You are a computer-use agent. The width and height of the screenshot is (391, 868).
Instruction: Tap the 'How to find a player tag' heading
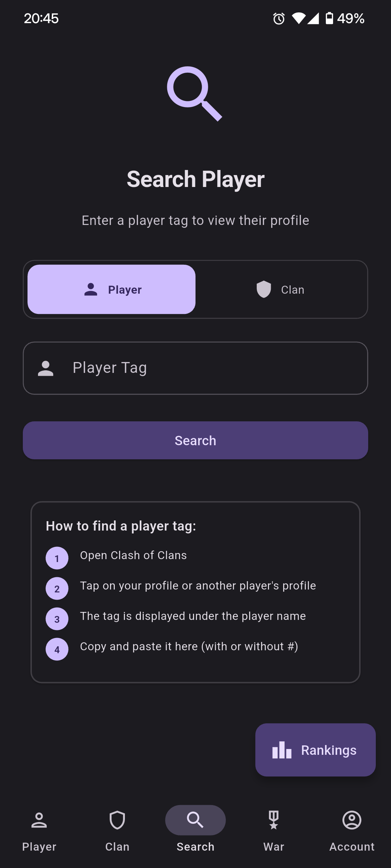click(121, 526)
